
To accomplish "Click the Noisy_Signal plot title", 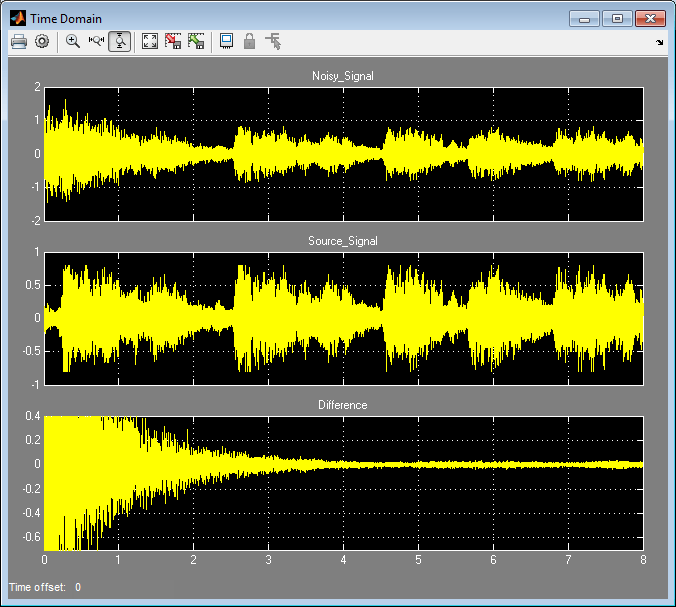I will click(343, 76).
